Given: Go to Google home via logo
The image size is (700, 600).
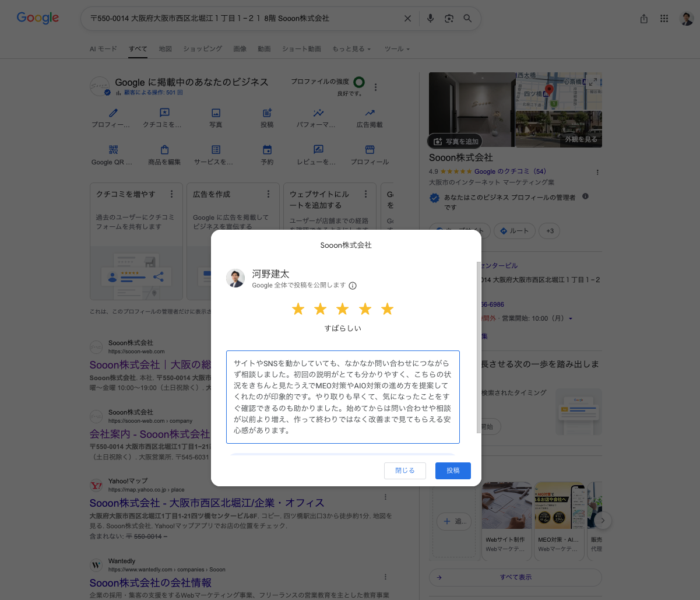Looking at the screenshot, I should (x=38, y=18).
